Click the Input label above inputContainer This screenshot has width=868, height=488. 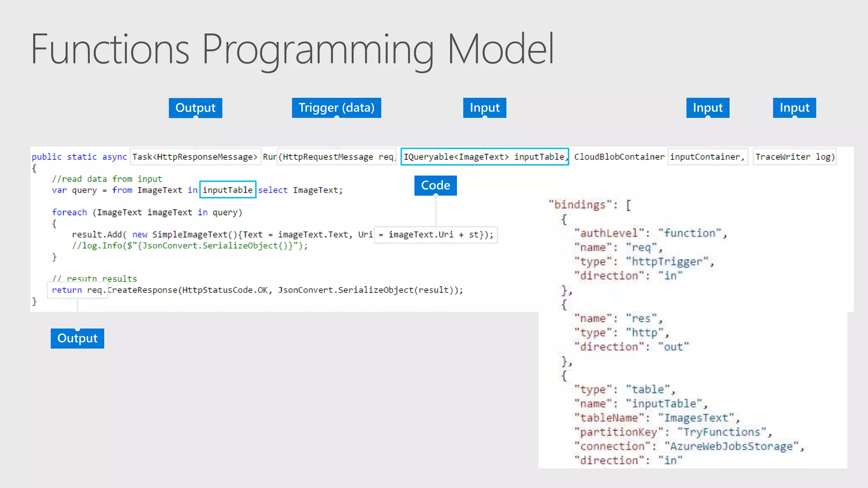[x=707, y=108]
